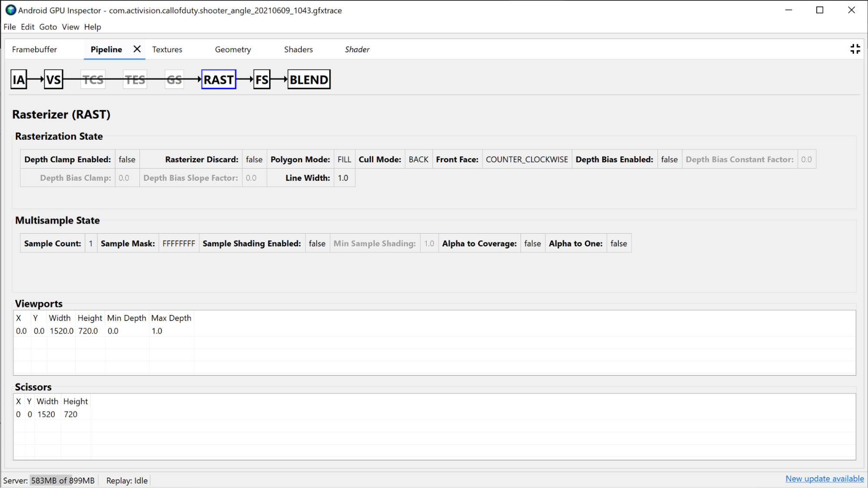This screenshot has height=488, width=868.
Task: Toggle Depth Bias Enabled state
Action: click(x=670, y=159)
